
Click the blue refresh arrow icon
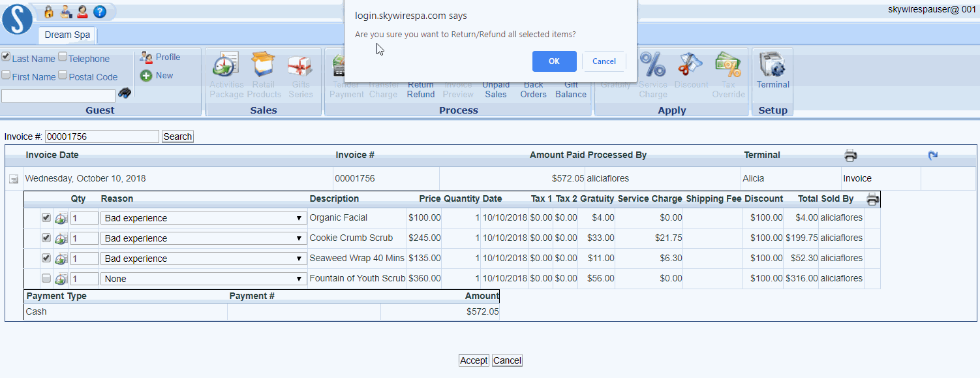coord(933,155)
